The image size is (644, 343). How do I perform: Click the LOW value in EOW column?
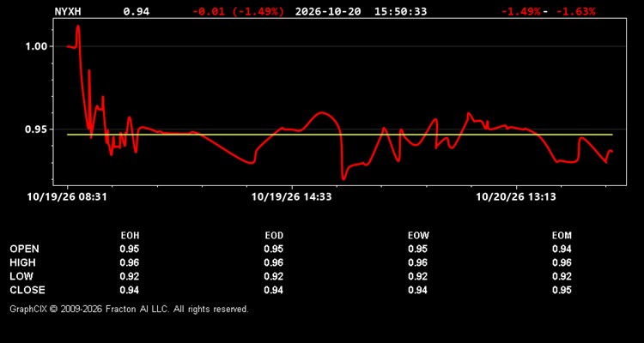[417, 276]
